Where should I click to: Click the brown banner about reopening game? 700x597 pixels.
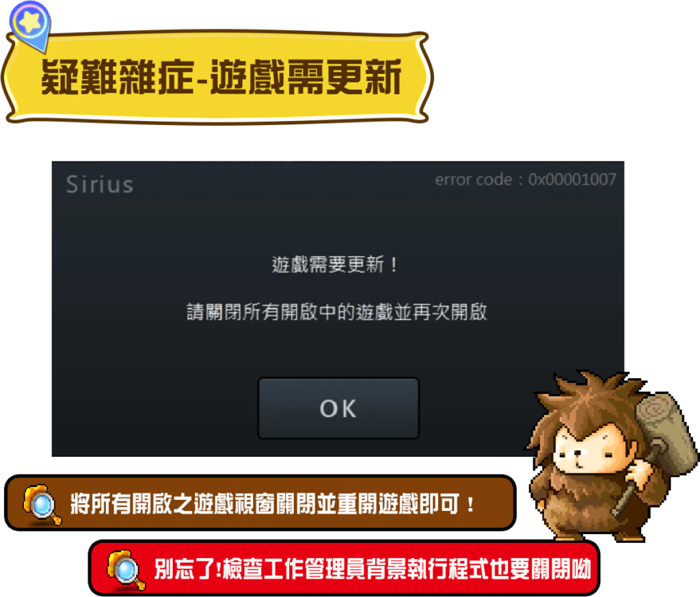point(260,503)
